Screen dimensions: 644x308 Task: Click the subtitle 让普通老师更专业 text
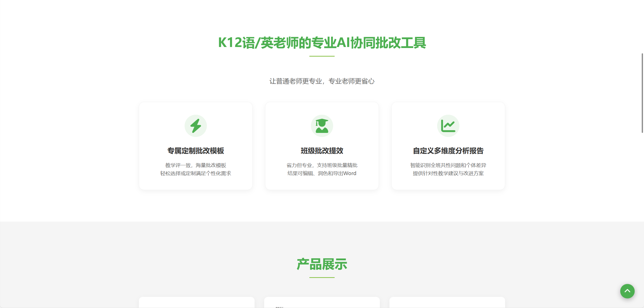coord(322,81)
